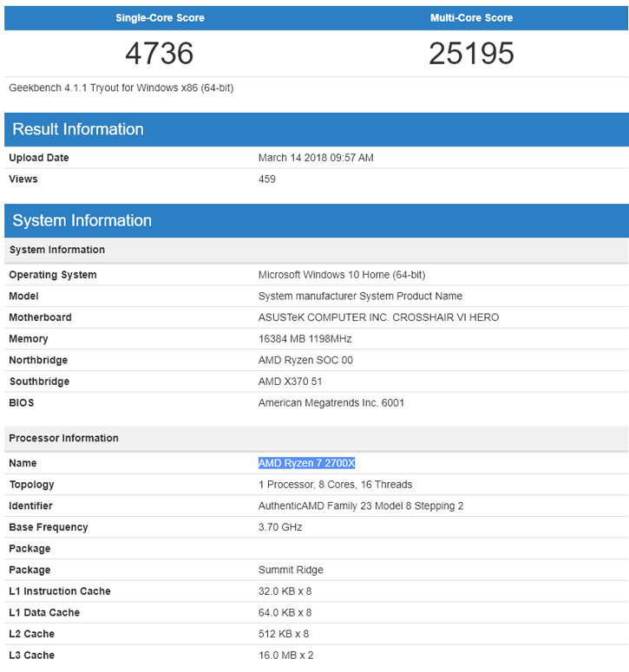Click the 64.0 KB x 8 cache value

pyautogui.click(x=285, y=613)
